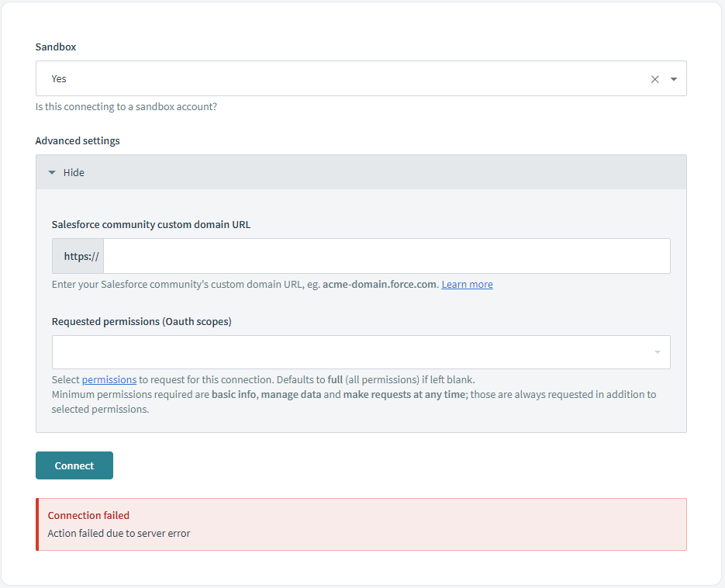
Task: Clear the Sandbox selection using the X icon
Action: coord(654,78)
